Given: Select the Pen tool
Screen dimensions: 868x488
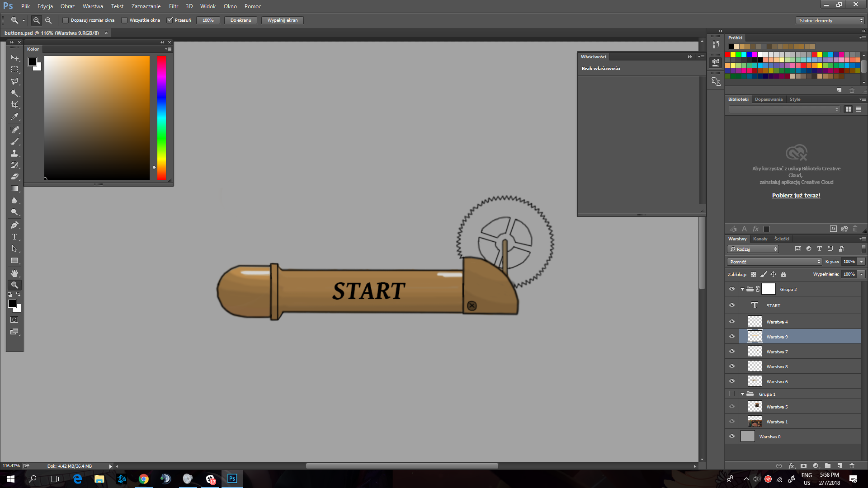Looking at the screenshot, I should click(x=14, y=225).
